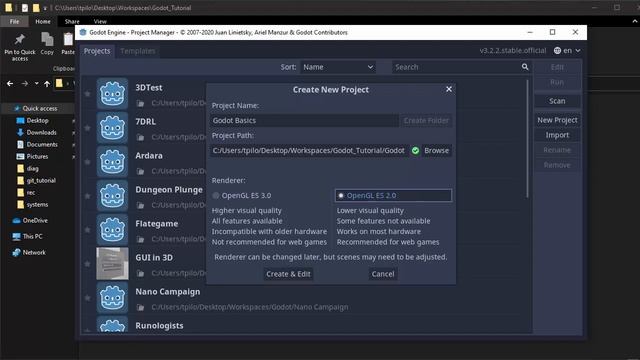The width and height of the screenshot is (640, 360).
Task: Click the search magnifier icon
Action: click(525, 67)
